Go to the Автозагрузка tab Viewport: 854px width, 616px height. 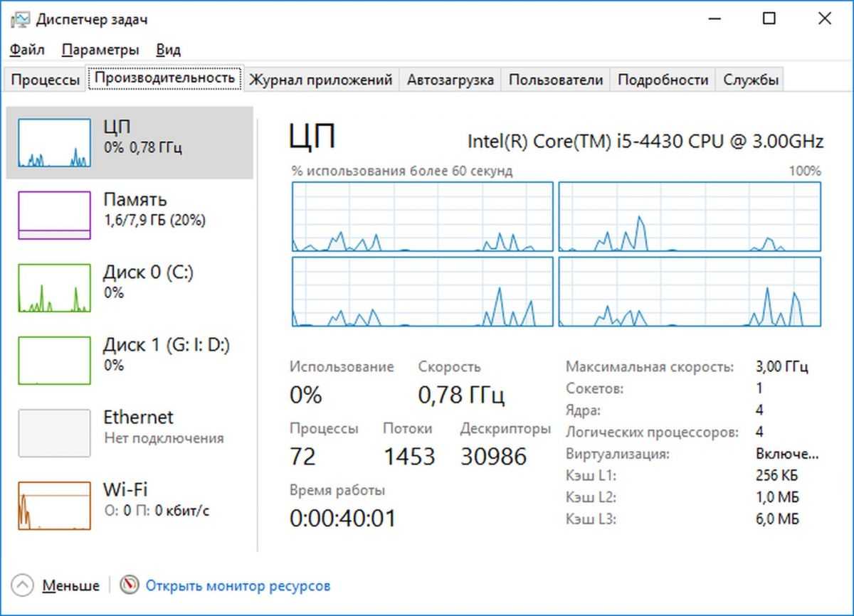pyautogui.click(x=450, y=80)
